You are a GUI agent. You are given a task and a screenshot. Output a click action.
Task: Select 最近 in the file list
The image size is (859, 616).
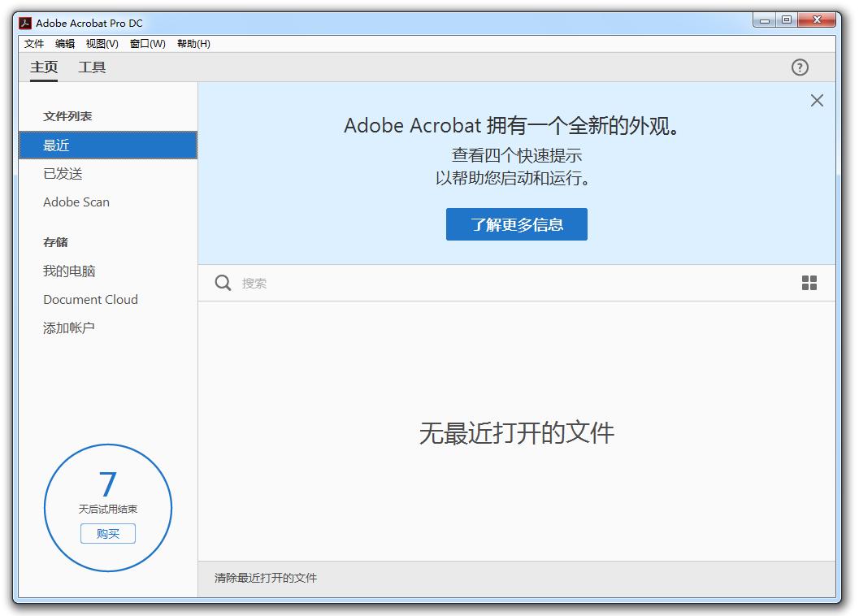(108, 145)
